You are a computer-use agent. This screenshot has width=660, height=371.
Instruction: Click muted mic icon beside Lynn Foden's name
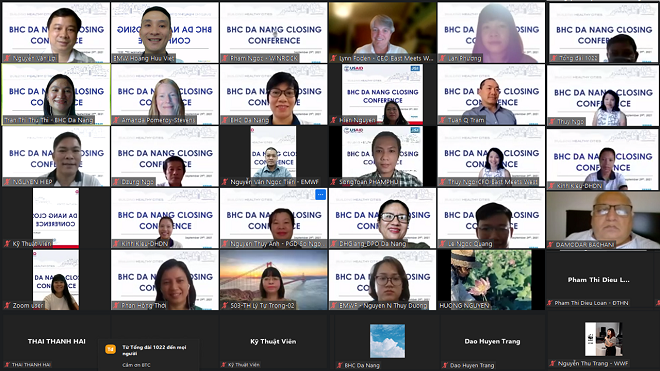pyautogui.click(x=334, y=59)
